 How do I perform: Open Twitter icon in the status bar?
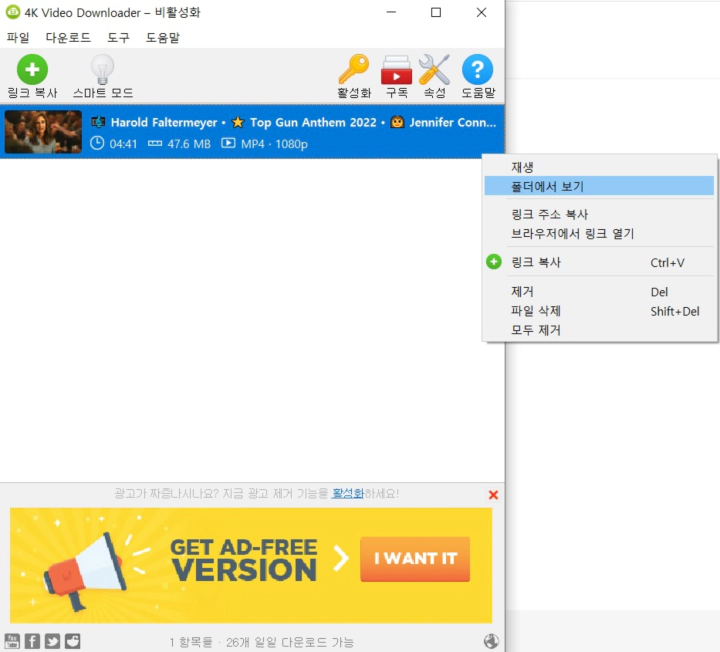tap(52, 641)
